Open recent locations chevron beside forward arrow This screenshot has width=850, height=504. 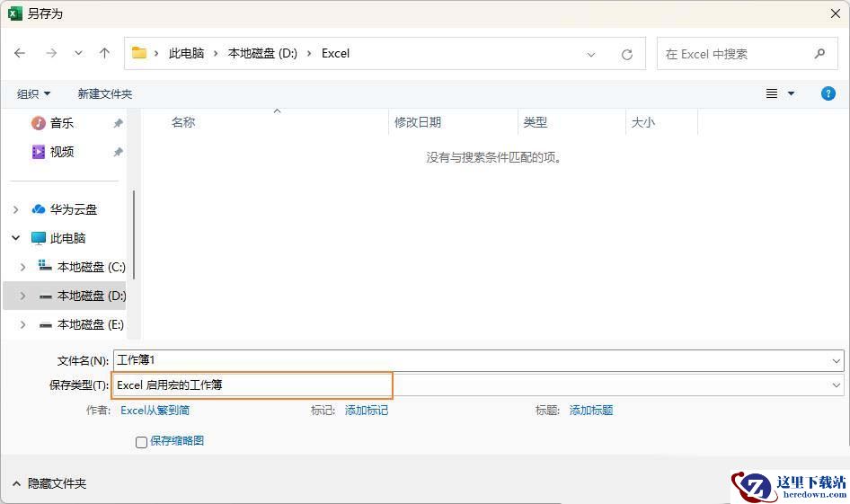coord(78,53)
